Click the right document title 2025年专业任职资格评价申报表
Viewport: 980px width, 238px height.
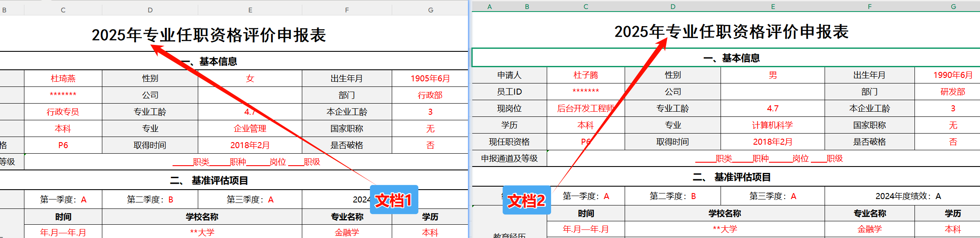[732, 32]
